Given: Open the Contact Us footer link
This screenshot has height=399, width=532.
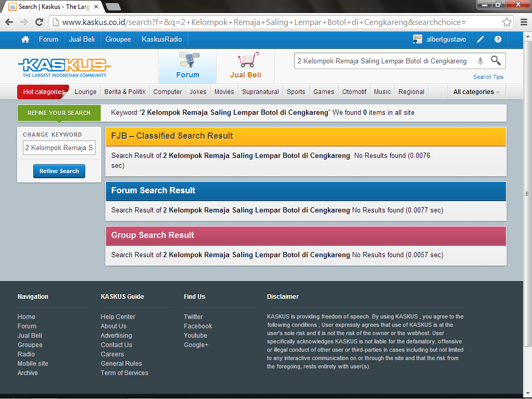Looking at the screenshot, I should [116, 345].
